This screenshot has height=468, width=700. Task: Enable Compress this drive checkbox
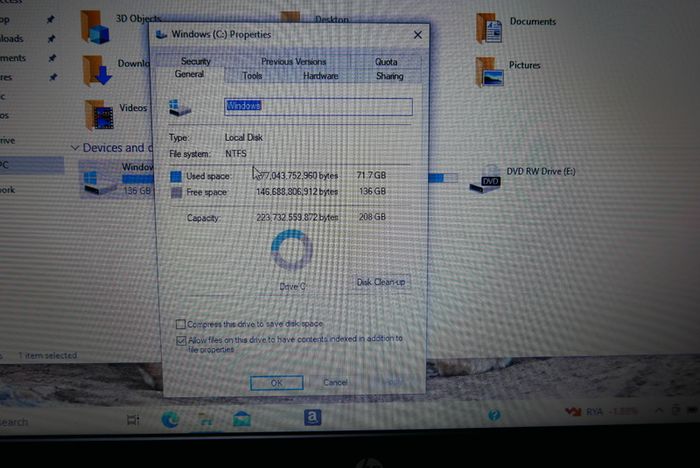point(180,324)
